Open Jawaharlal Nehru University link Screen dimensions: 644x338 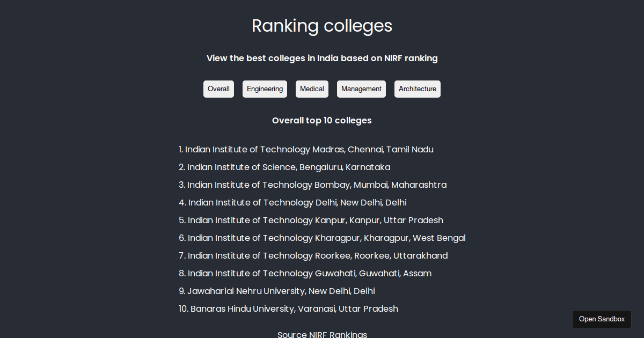click(281, 291)
